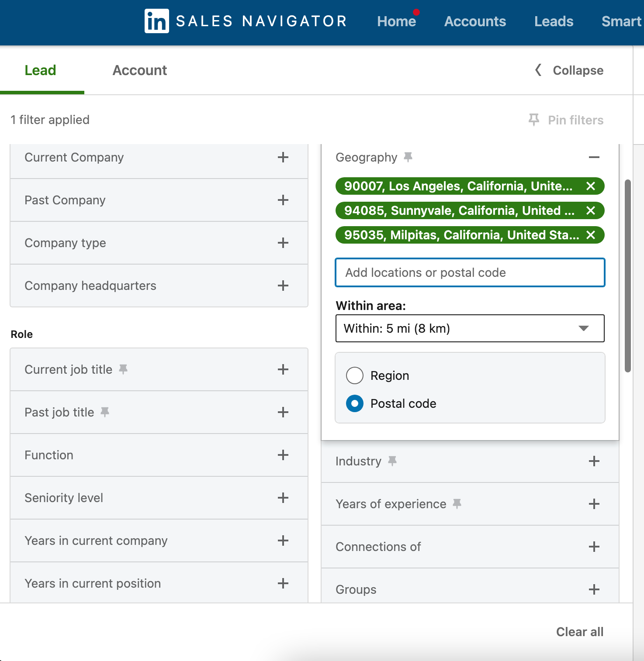Screen dimensions: 644x661
Task: Remove the 95035 Milpitas location tag
Action: [591, 235]
